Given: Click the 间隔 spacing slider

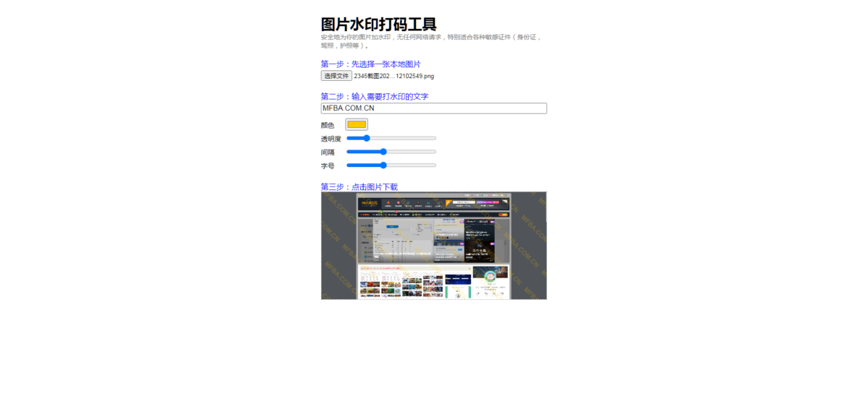Looking at the screenshot, I should click(x=391, y=152).
